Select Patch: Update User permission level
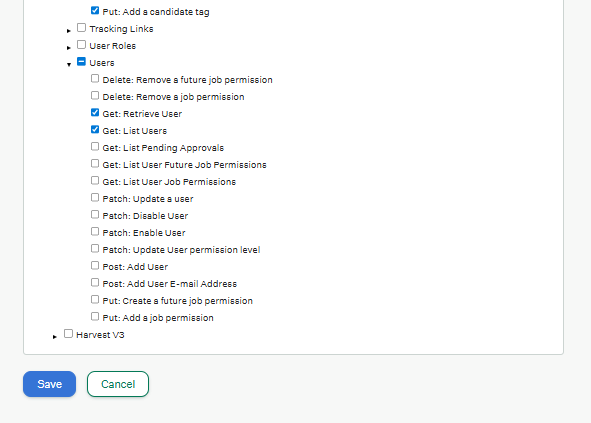591x423 pixels. (x=95, y=248)
